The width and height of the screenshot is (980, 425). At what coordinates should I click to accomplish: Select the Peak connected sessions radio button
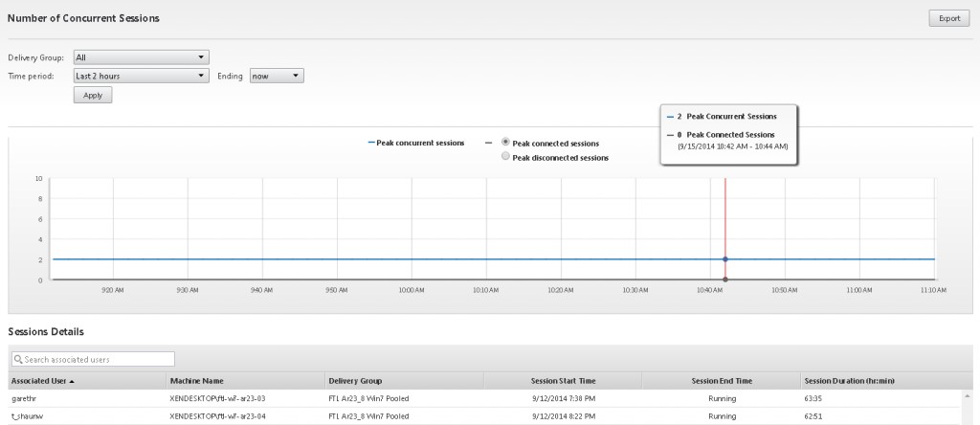(x=506, y=143)
